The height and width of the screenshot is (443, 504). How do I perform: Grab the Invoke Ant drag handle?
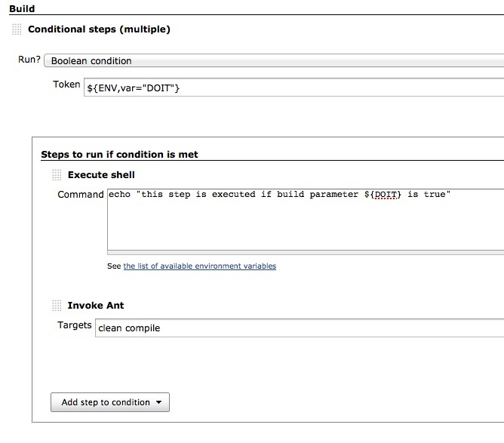[57, 306]
